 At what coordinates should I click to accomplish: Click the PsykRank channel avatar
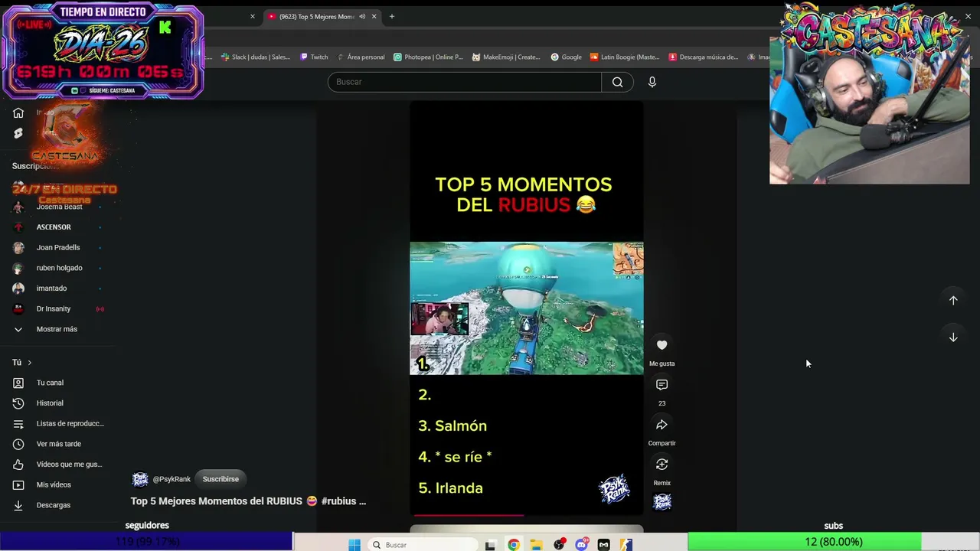[140, 479]
